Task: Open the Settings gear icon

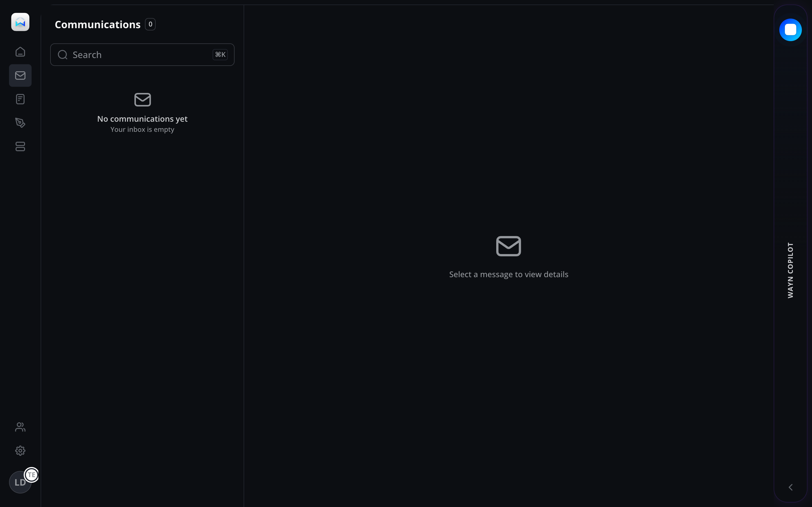Action: pyautogui.click(x=20, y=451)
